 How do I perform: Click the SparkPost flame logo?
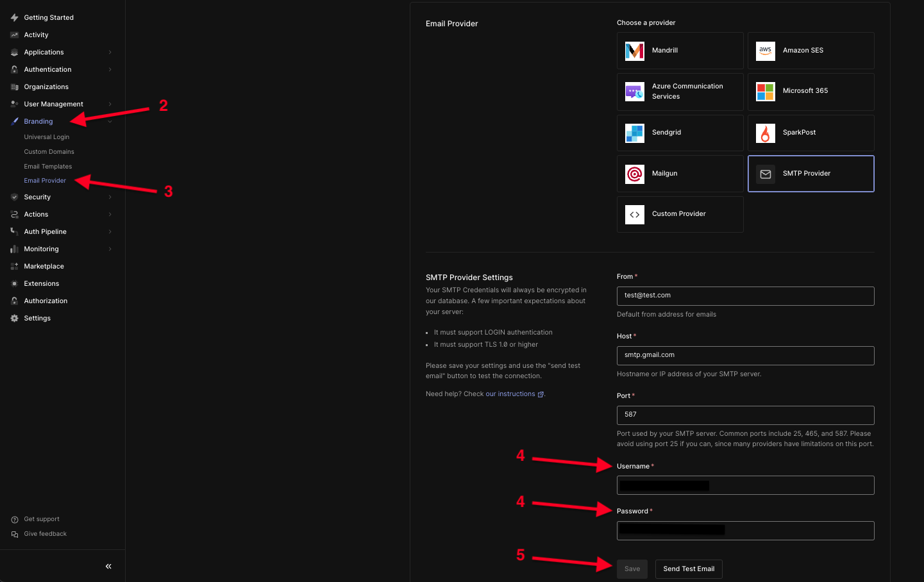click(x=766, y=133)
